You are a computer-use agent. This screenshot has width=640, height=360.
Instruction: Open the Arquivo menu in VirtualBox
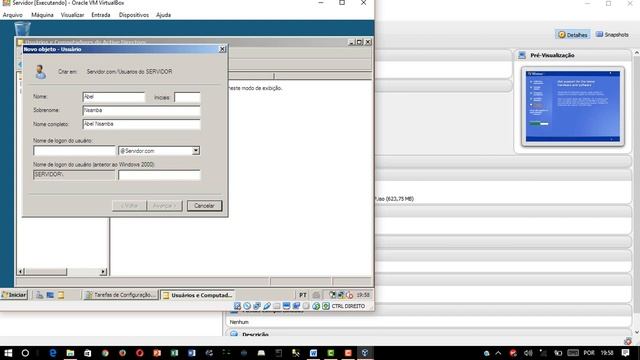click(x=12, y=15)
